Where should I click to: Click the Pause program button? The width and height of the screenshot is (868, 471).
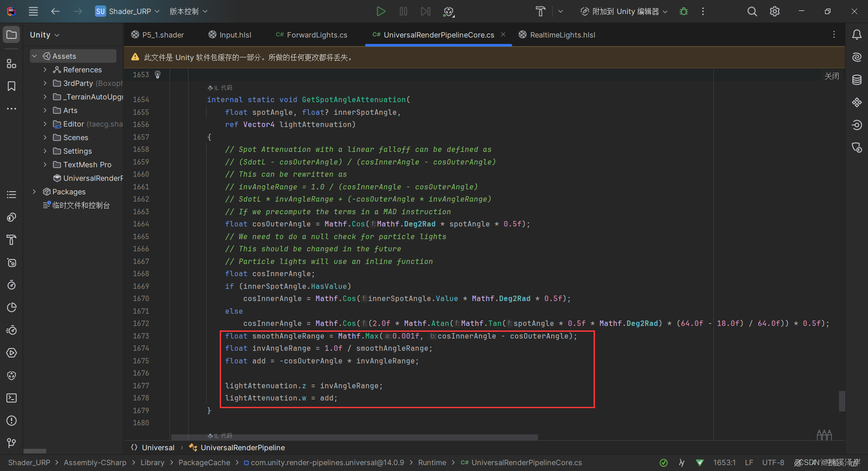point(403,11)
